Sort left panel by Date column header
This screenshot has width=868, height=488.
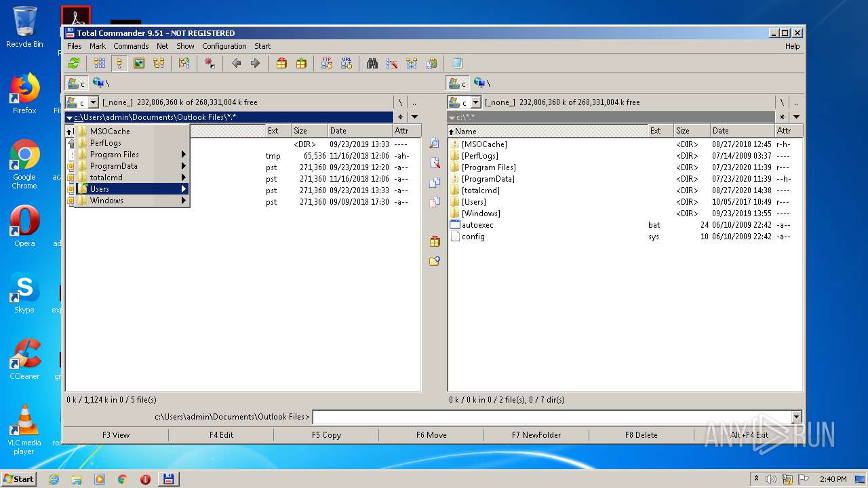[359, 131]
